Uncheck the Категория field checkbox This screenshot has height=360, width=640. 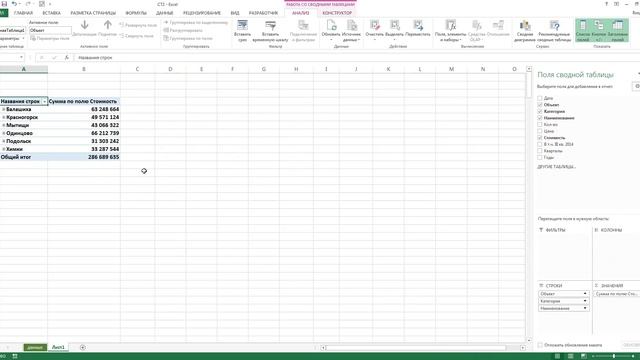[x=540, y=111]
